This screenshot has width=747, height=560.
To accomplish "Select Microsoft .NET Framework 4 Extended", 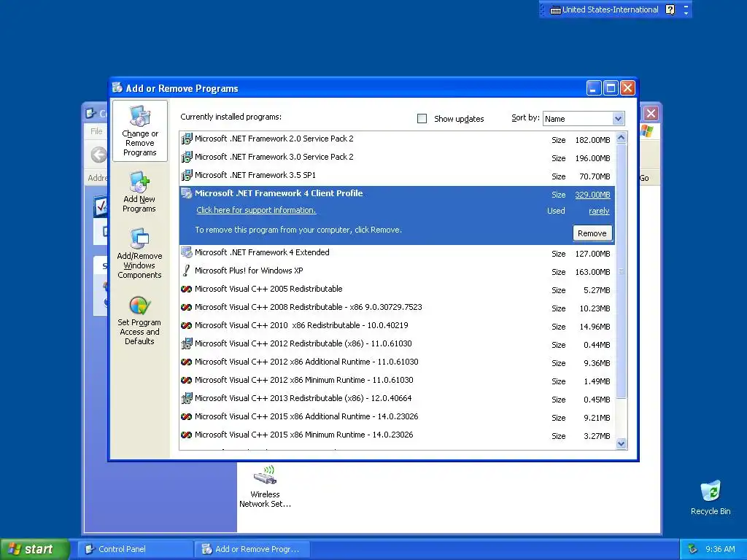I will (x=398, y=253).
